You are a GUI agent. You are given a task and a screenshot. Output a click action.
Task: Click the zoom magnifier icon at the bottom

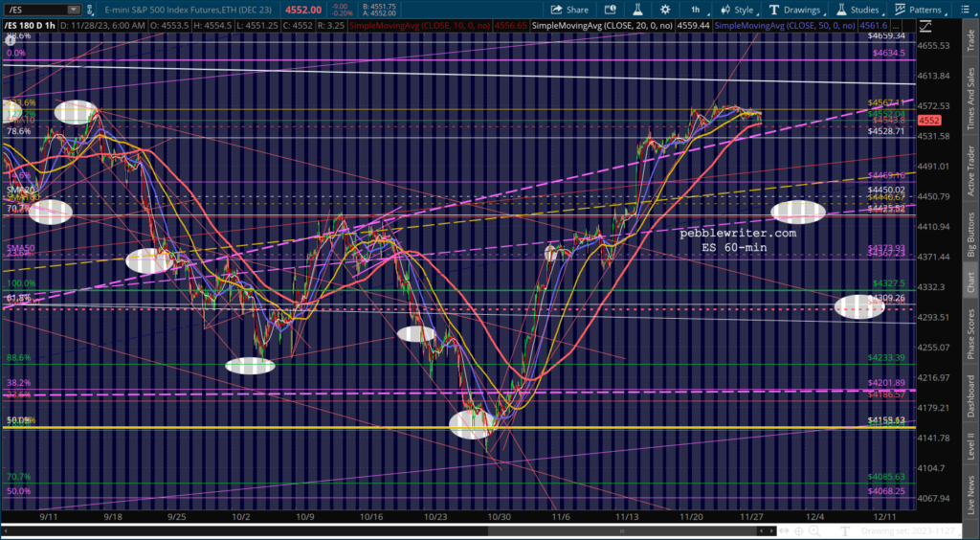(x=814, y=531)
